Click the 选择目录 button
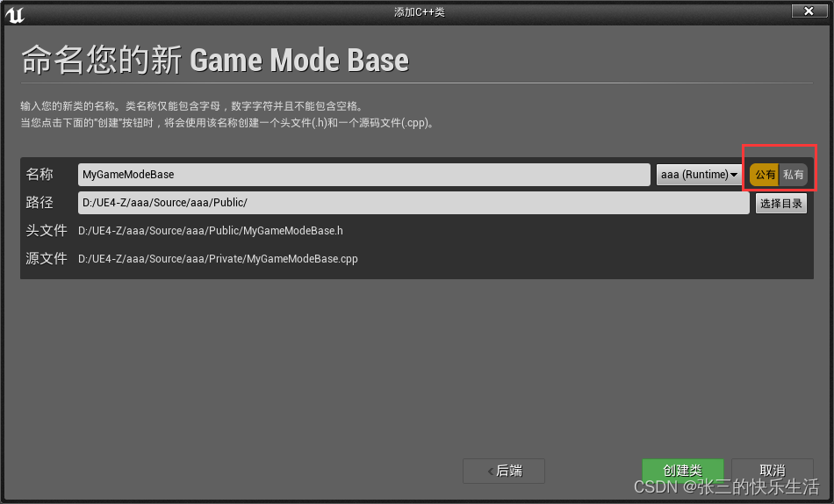Image resolution: width=834 pixels, height=504 pixels. (780, 204)
